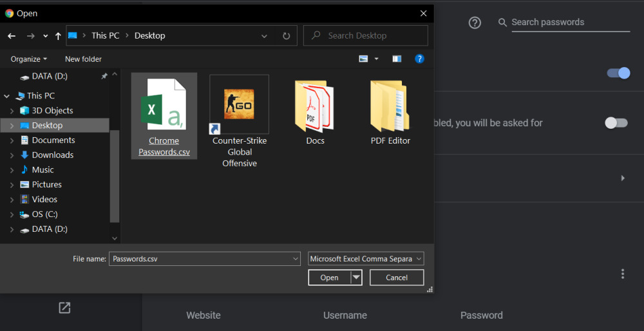Click the This PC breadcrumb

[105, 35]
